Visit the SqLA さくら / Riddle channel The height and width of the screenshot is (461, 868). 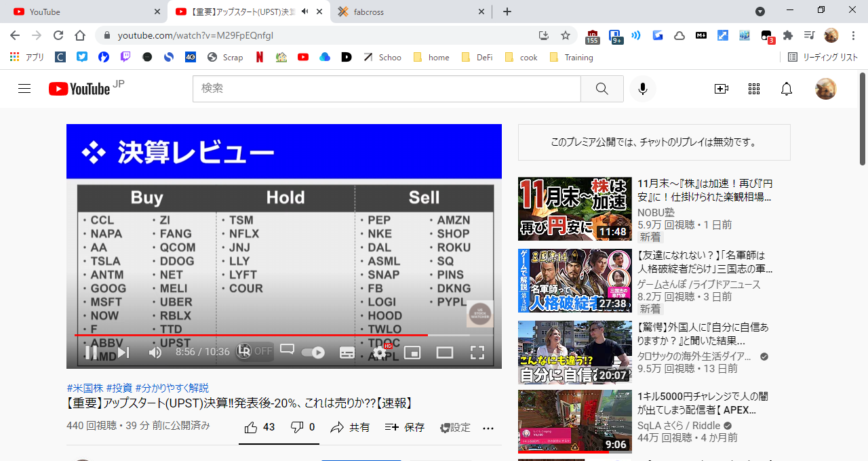click(679, 425)
